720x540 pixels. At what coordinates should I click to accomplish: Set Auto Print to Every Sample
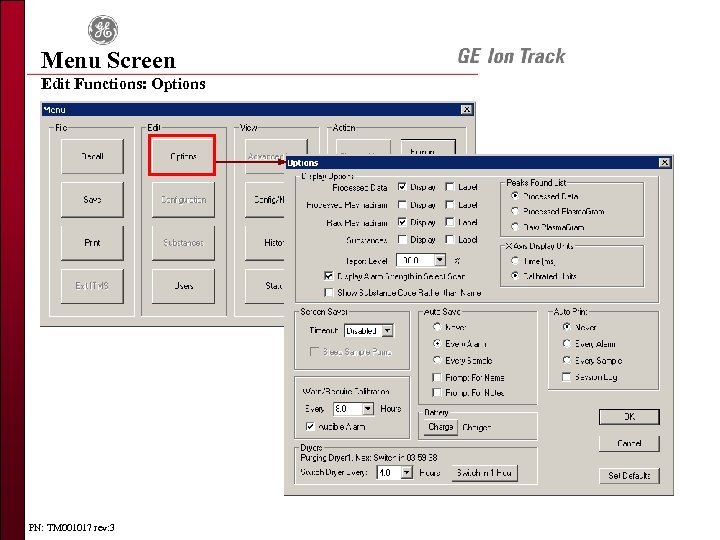click(x=567, y=360)
